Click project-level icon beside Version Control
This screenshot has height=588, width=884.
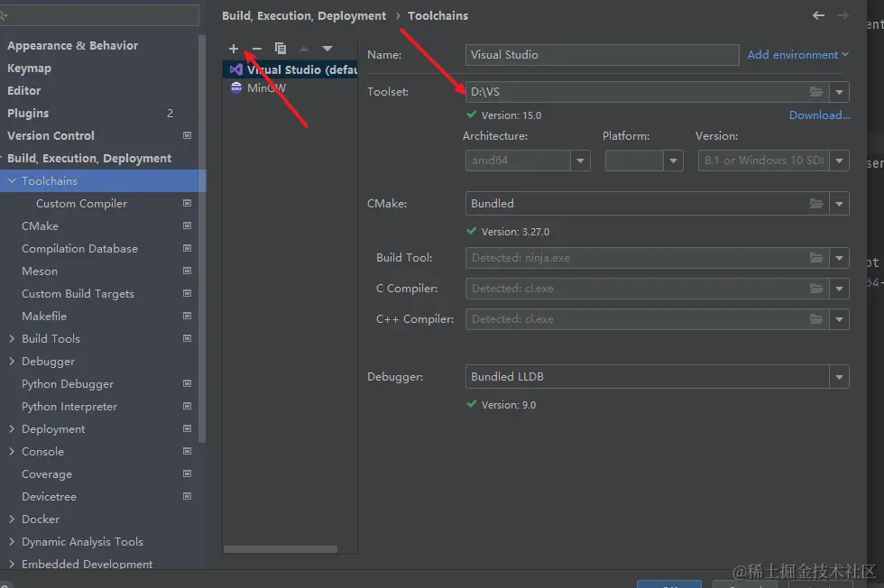(188, 135)
